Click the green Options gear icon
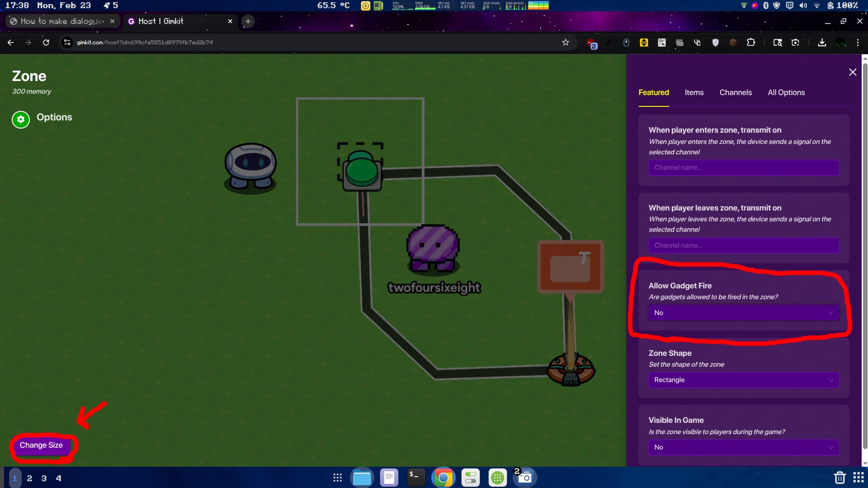The image size is (868, 488). click(21, 120)
